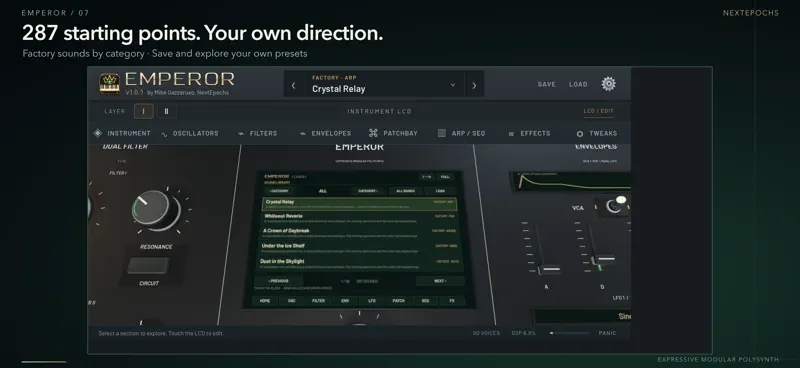The height and width of the screenshot is (368, 800).
Task: Click the Envelopes icon
Action: coord(303,134)
